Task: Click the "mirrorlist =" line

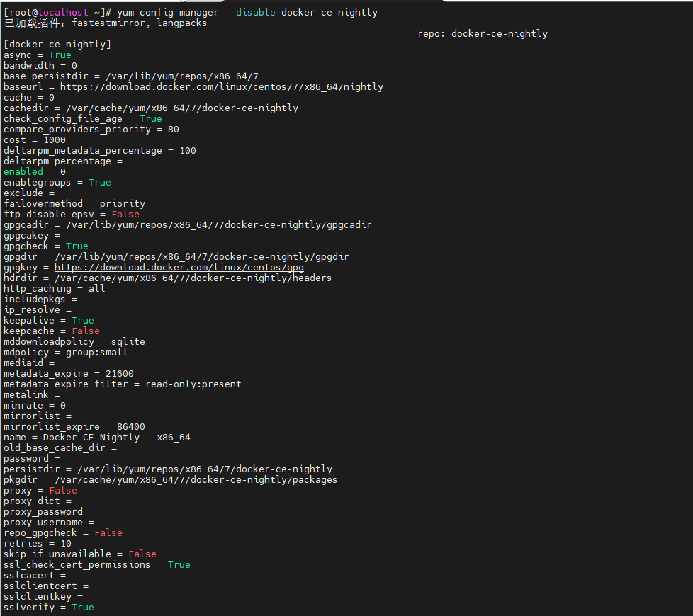Action: (37, 416)
